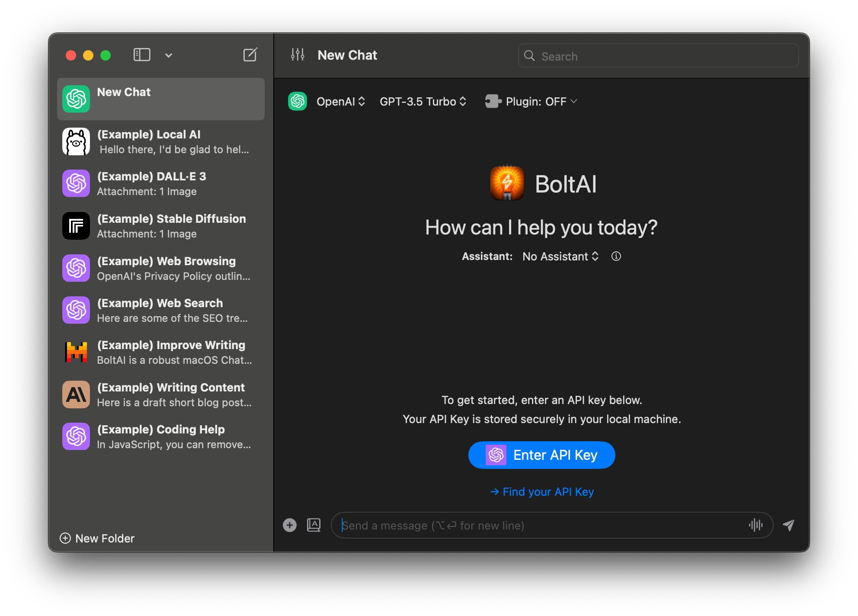Open the (Example) Coding Help conversation
Screen dimensions: 858x616
[160, 436]
